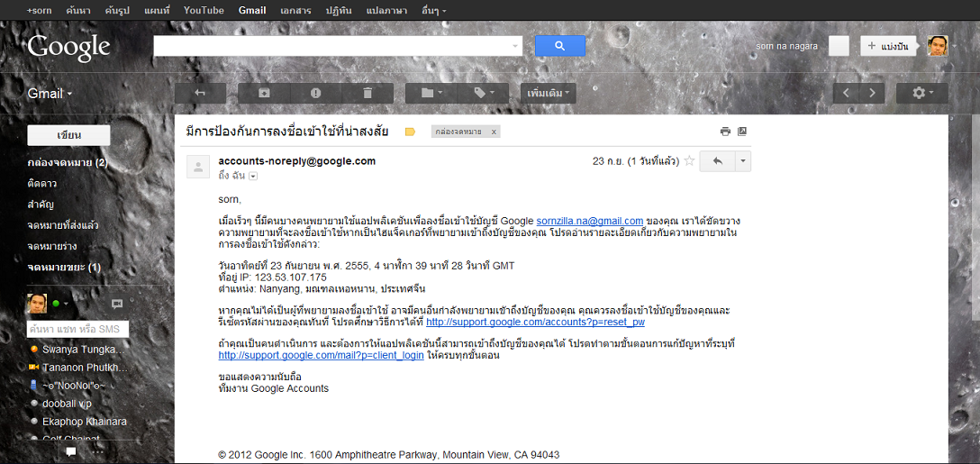Expand search options arrow in search box

point(515,46)
